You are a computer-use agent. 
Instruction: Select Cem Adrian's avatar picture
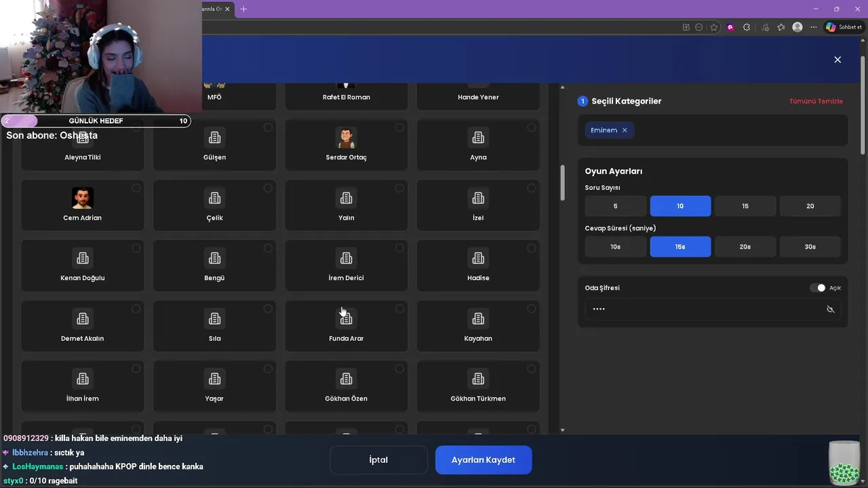pyautogui.click(x=83, y=198)
